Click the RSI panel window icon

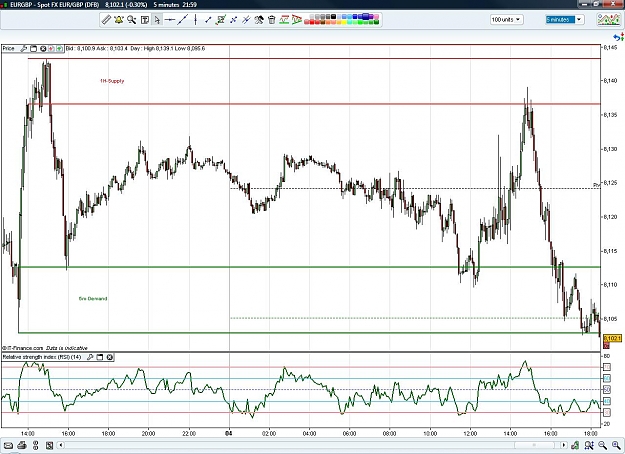(100, 357)
